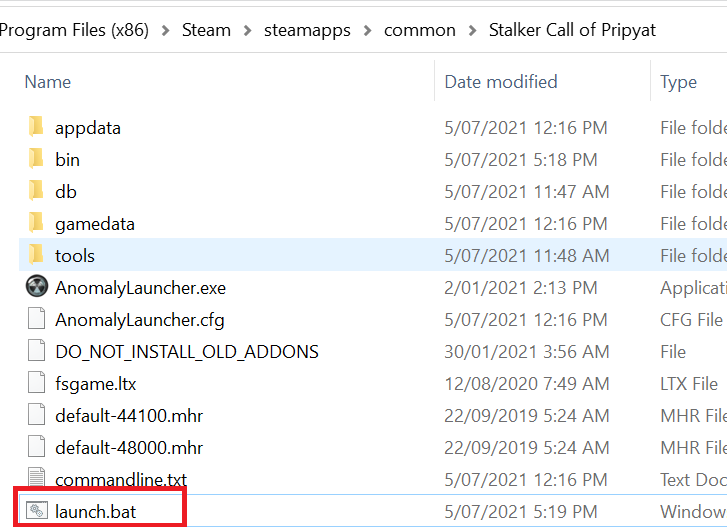The image size is (727, 527).
Task: Select the AnomalyLauncher.cfg file icon
Action: [37, 320]
